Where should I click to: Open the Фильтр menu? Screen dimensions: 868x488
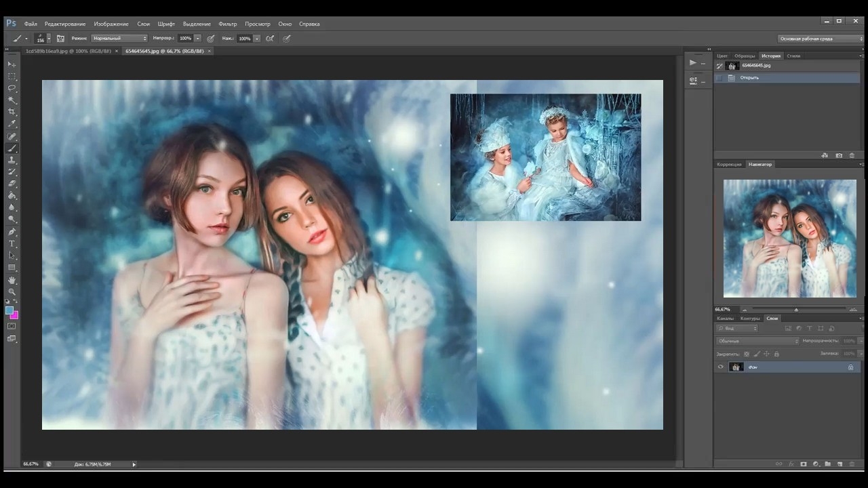point(228,24)
